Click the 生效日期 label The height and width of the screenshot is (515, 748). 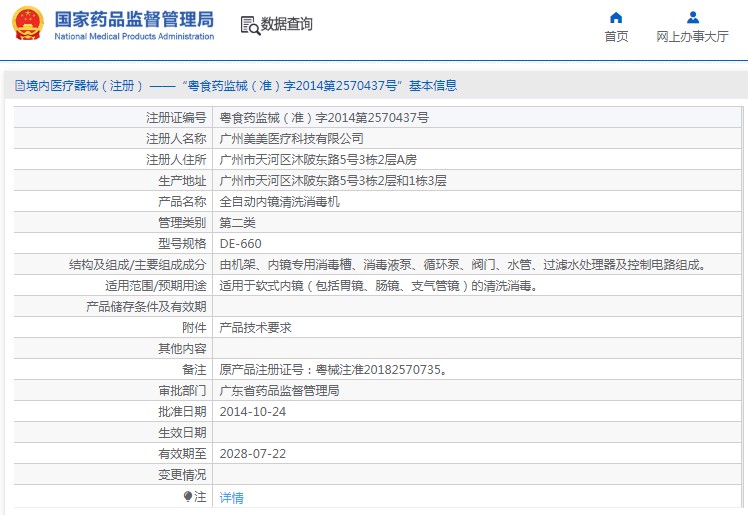pyautogui.click(x=182, y=433)
